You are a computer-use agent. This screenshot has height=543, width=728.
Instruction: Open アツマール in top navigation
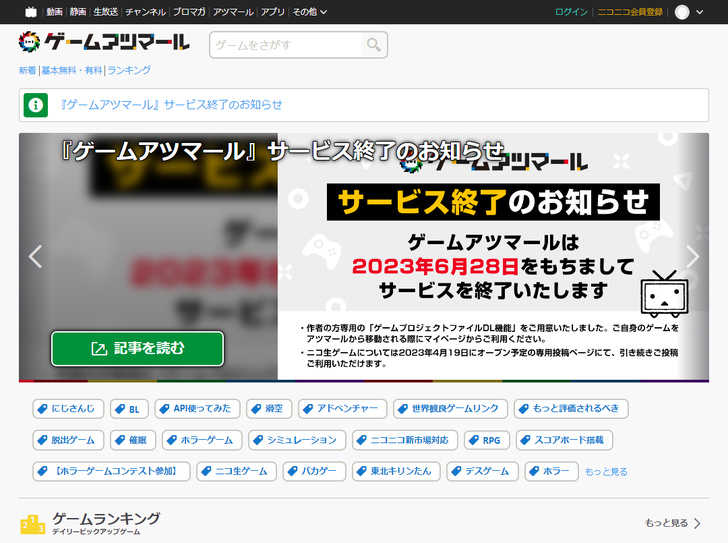pyautogui.click(x=233, y=12)
